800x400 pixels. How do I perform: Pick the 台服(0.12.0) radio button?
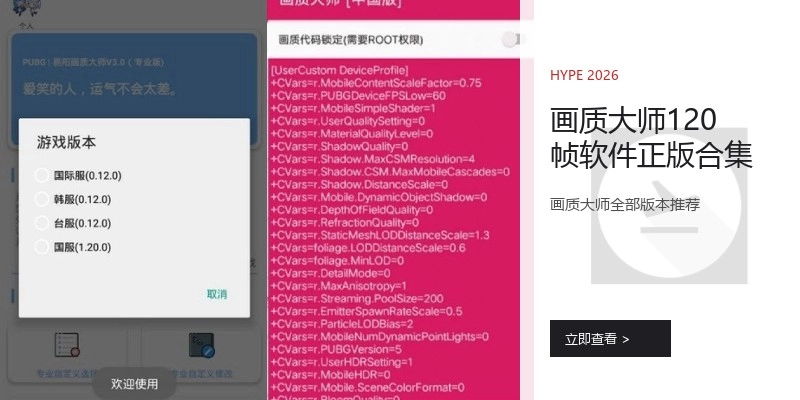pyautogui.click(x=42, y=223)
